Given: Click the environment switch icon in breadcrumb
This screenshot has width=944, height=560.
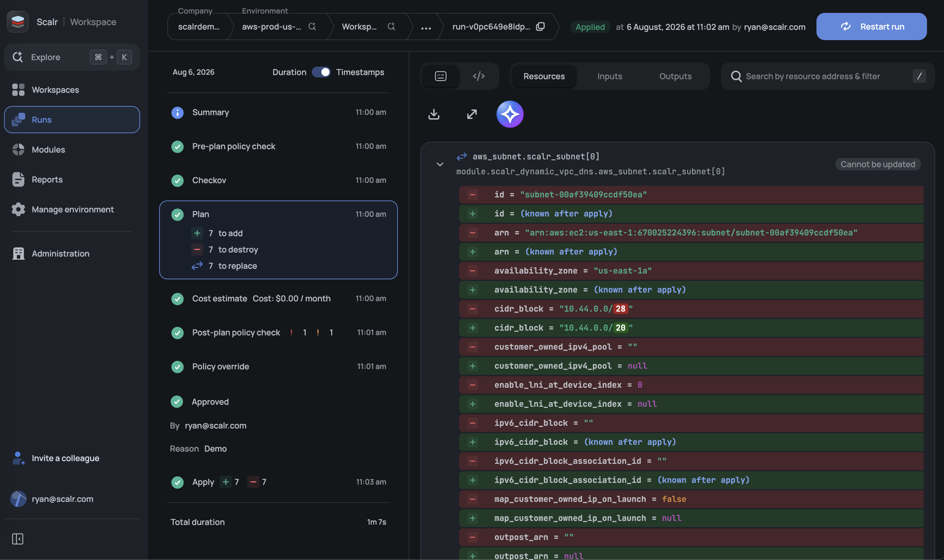Looking at the screenshot, I should (312, 27).
